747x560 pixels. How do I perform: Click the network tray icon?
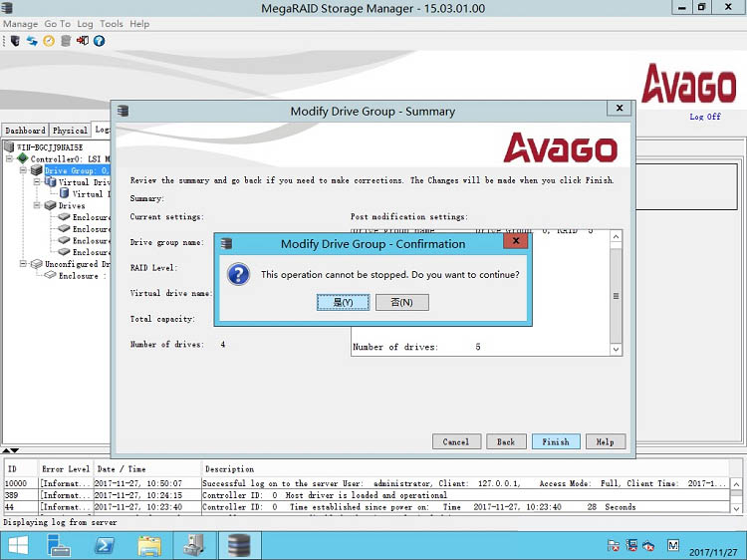coord(631,545)
